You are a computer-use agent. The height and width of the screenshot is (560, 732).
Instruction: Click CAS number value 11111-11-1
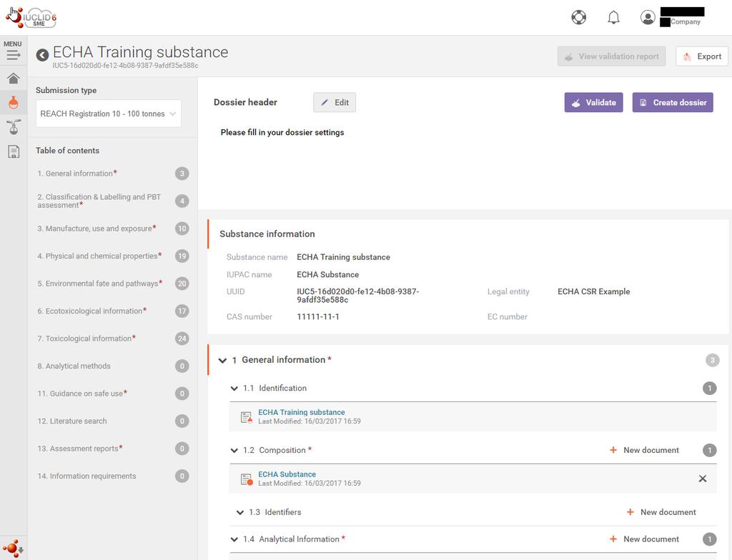point(318,316)
